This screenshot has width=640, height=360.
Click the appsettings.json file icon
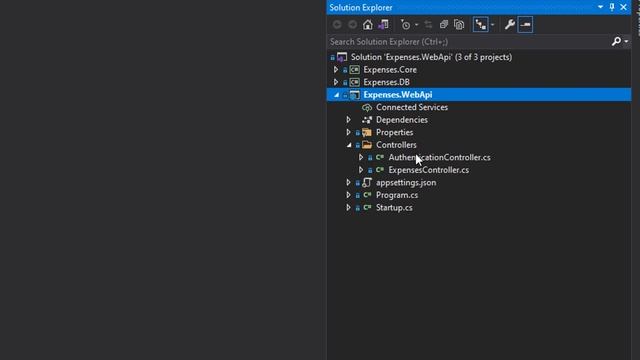point(367,183)
